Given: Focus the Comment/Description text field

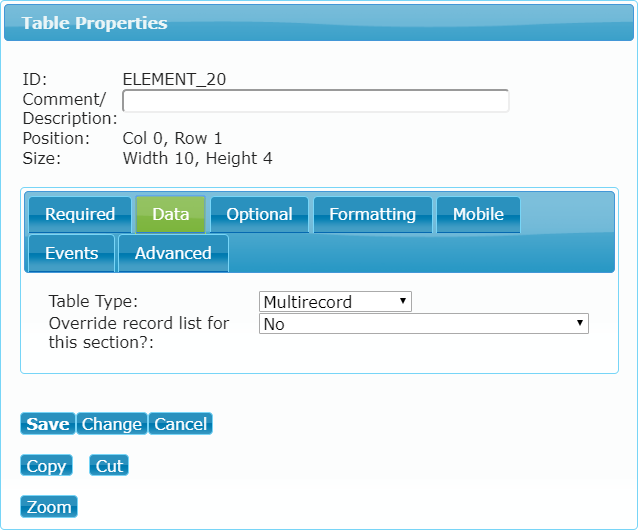Looking at the screenshot, I should coord(315,100).
